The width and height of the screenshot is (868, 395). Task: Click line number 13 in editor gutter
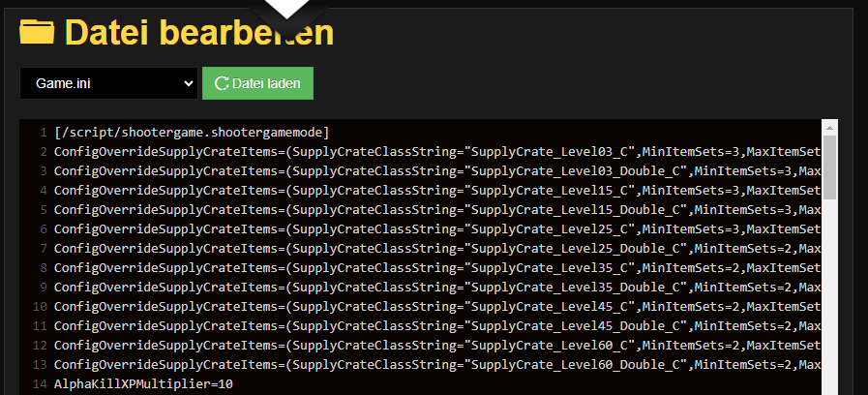(x=41, y=365)
